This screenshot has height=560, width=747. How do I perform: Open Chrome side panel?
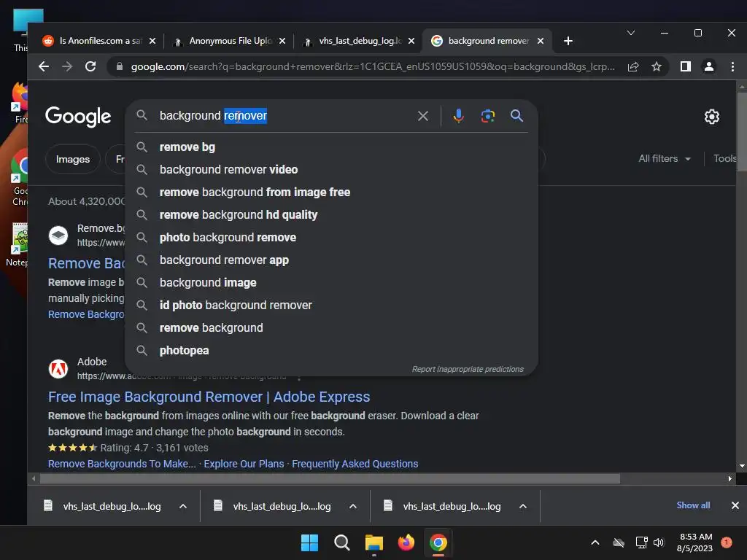[x=686, y=66]
